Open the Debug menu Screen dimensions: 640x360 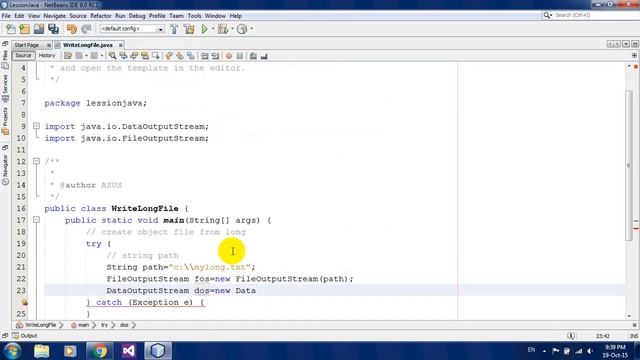137,16
